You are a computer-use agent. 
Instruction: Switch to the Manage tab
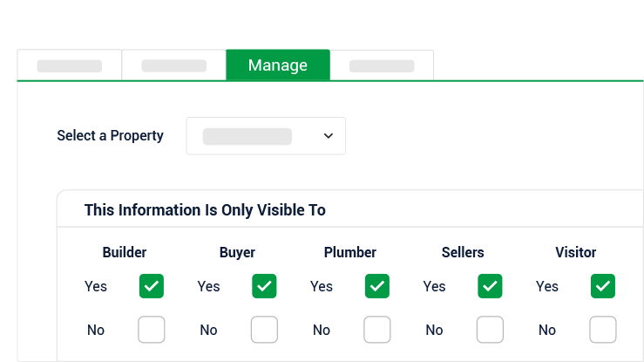(x=277, y=65)
